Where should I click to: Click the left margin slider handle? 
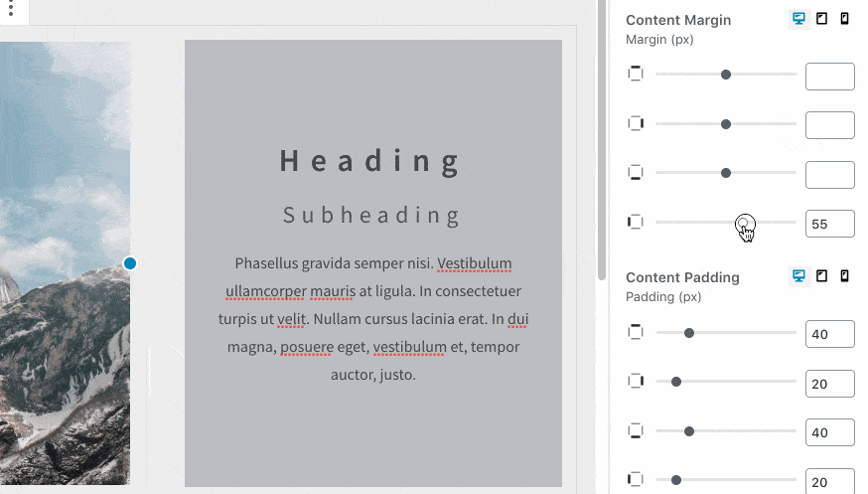[745, 223]
